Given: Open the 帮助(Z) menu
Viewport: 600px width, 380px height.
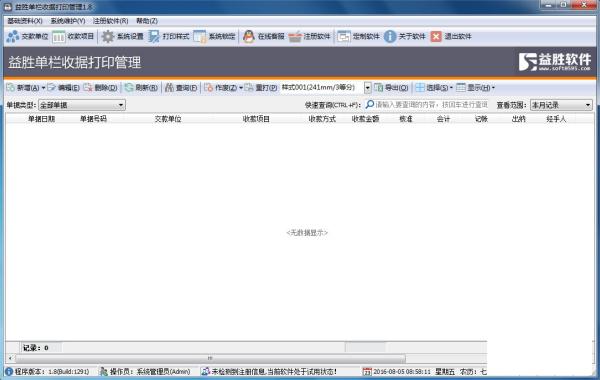Looking at the screenshot, I should point(147,21).
